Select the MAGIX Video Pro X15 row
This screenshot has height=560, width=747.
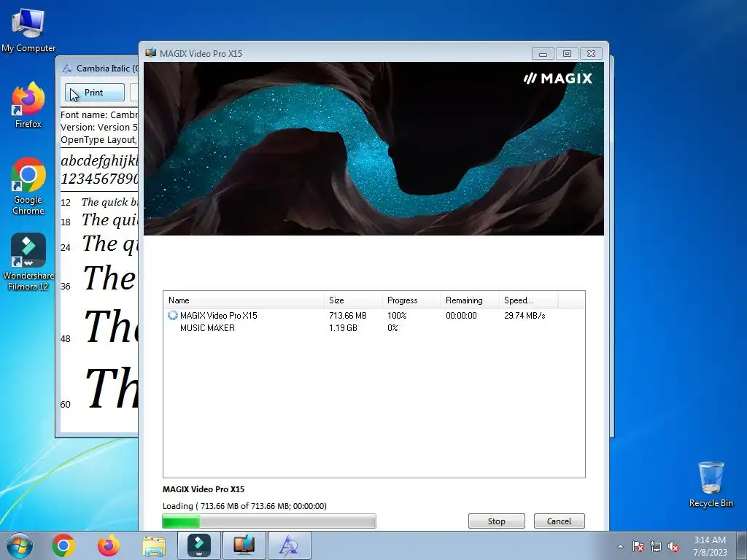coord(374,315)
